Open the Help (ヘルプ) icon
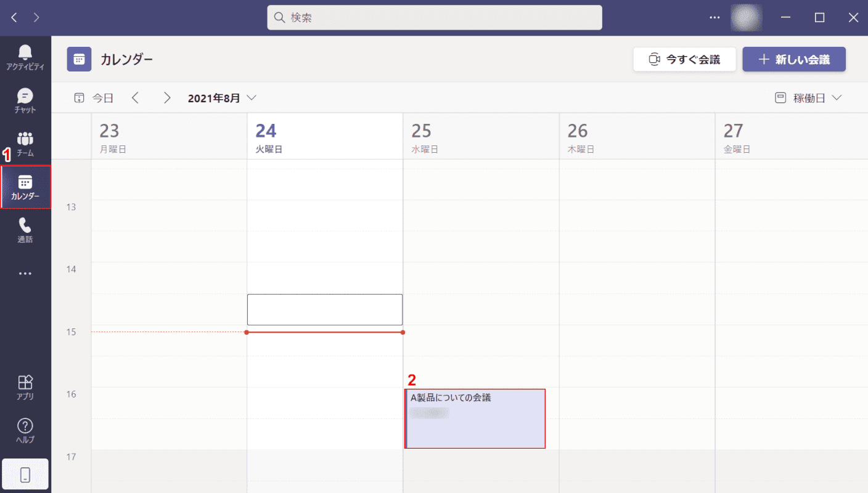This screenshot has height=493, width=868. 25,431
